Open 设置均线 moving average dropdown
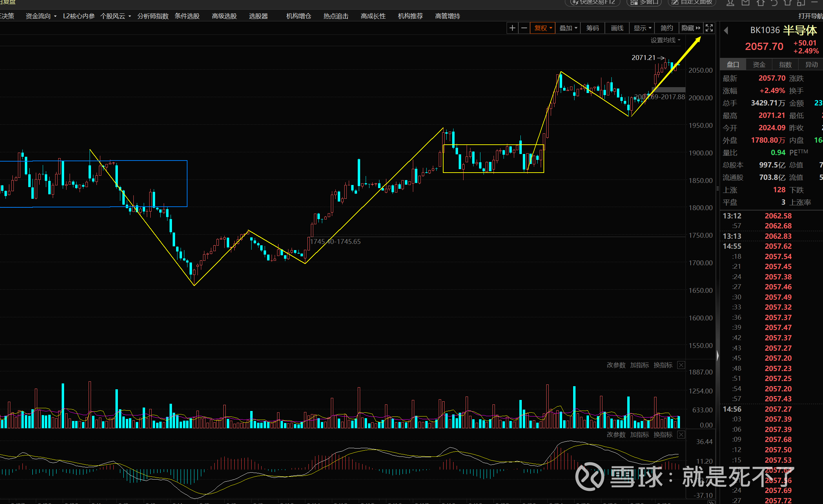823x504 pixels. pyautogui.click(x=665, y=40)
